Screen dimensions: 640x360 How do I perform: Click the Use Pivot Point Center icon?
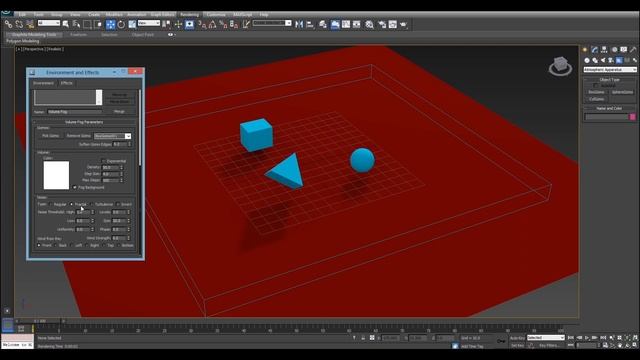pyautogui.click(x=167, y=24)
